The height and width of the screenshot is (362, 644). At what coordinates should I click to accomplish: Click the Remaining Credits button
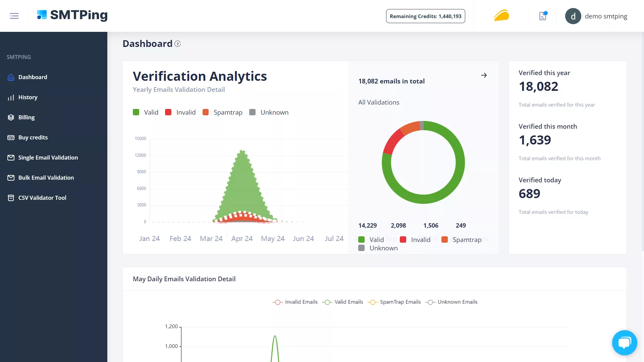pos(425,16)
